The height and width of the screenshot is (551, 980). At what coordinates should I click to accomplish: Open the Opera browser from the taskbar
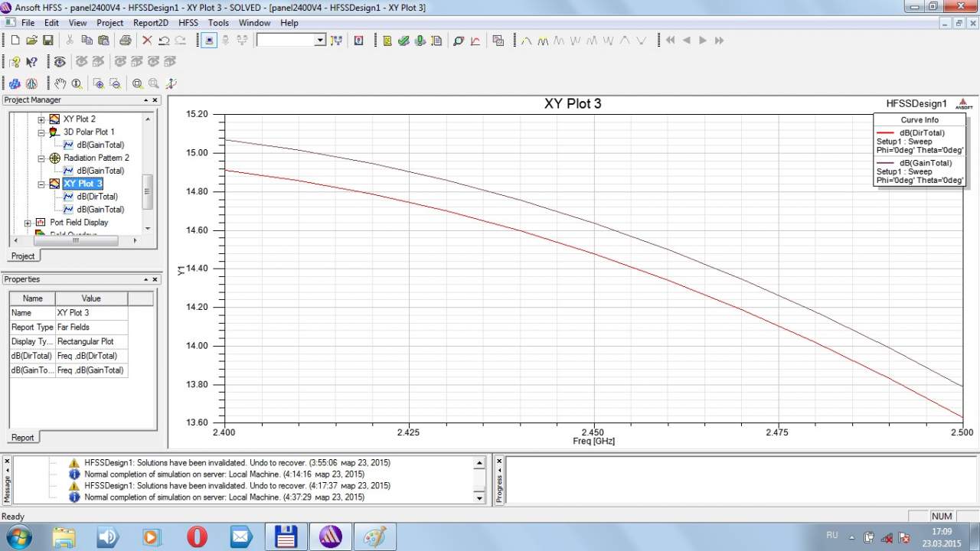197,536
